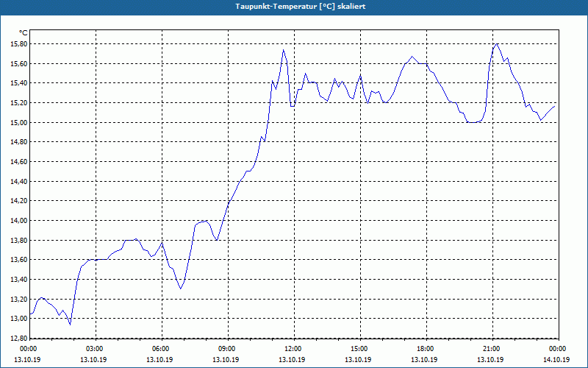
Task: Select the 15,80 y-axis value
Action: click(x=21, y=44)
